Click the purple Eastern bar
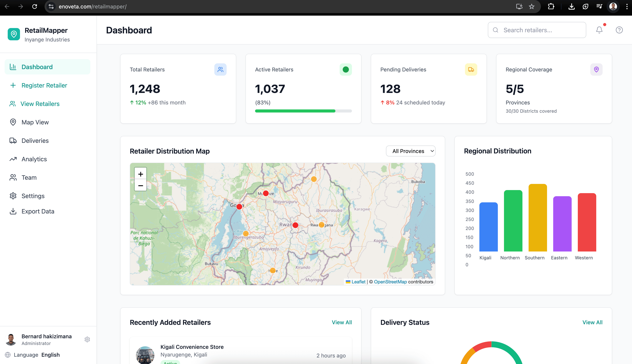 click(562, 224)
